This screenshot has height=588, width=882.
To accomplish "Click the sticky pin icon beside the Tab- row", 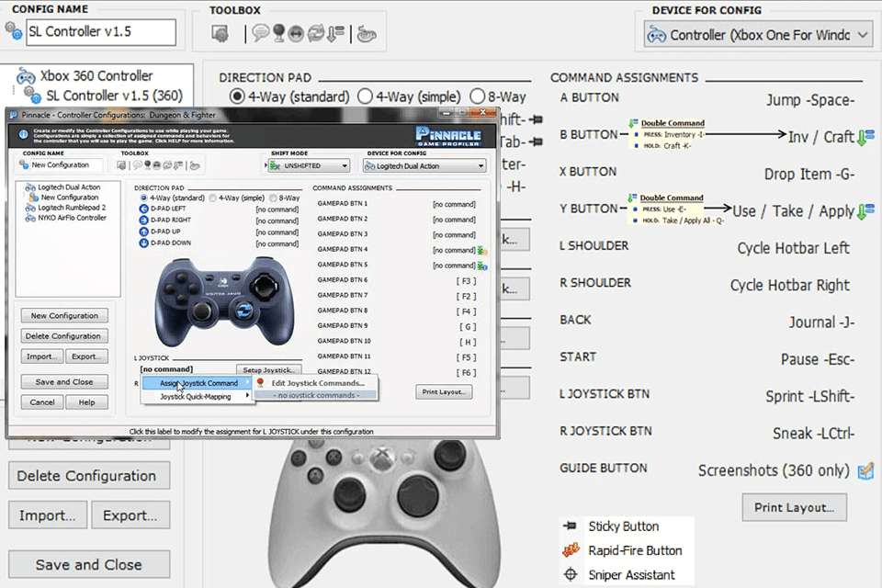I will pos(536,141).
